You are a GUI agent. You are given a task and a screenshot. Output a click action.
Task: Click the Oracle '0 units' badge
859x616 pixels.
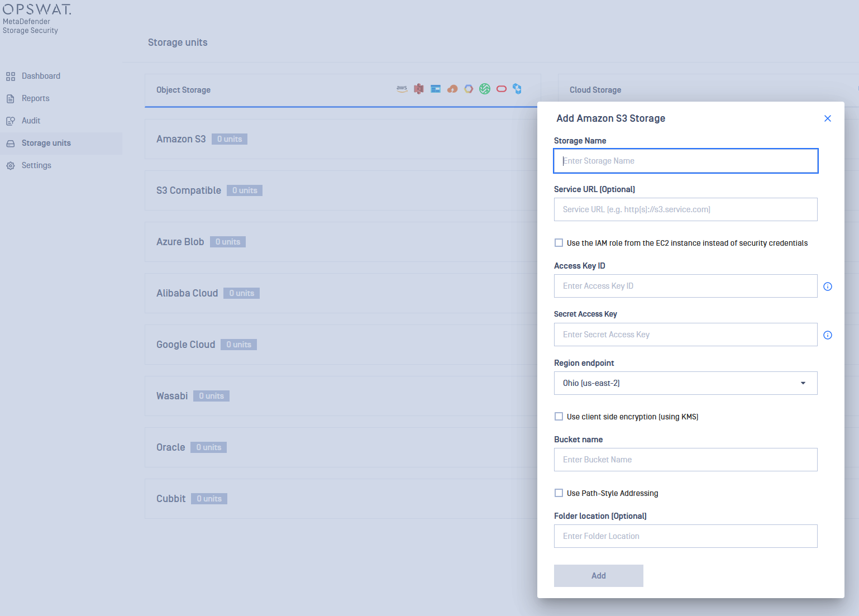(x=209, y=447)
